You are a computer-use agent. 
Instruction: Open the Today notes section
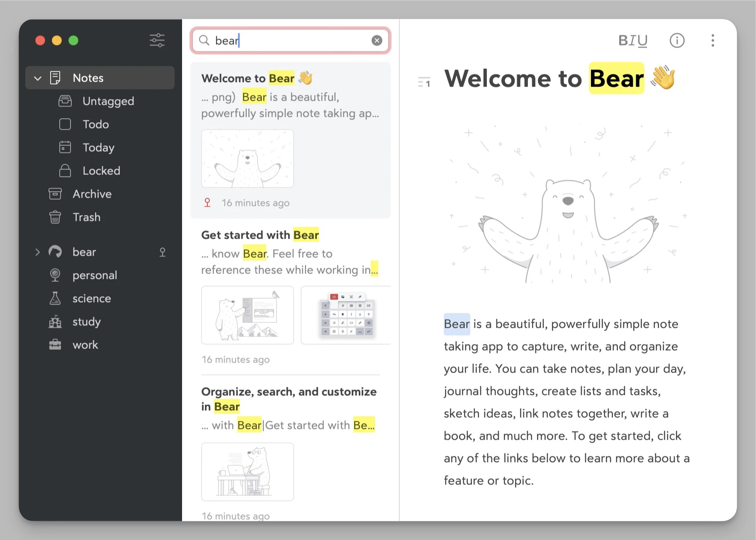[98, 148]
